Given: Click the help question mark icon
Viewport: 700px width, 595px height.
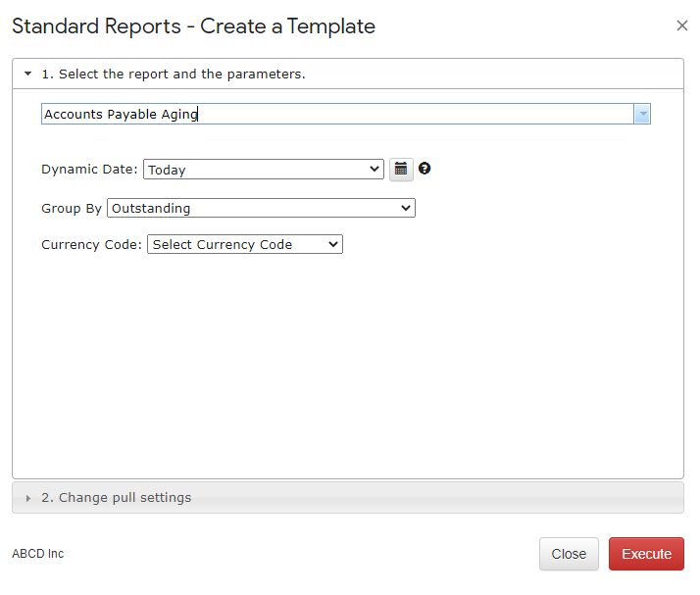Looking at the screenshot, I should pyautogui.click(x=425, y=169).
